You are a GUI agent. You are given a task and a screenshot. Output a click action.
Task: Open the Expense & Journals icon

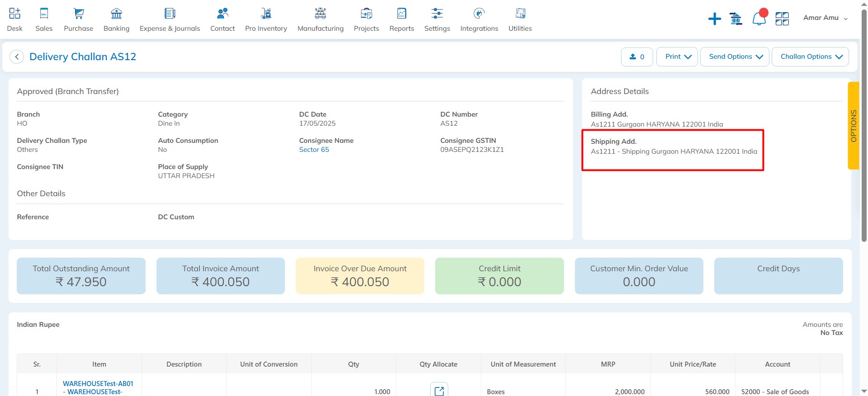(x=170, y=14)
